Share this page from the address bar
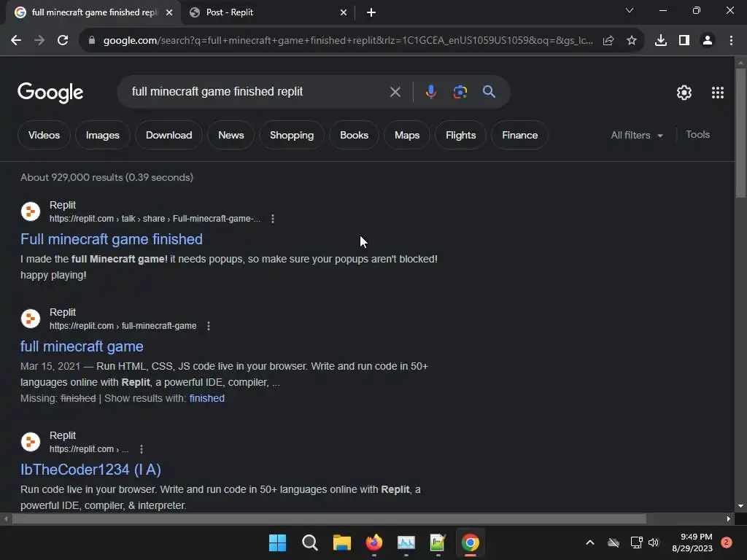747x560 pixels. coord(608,41)
